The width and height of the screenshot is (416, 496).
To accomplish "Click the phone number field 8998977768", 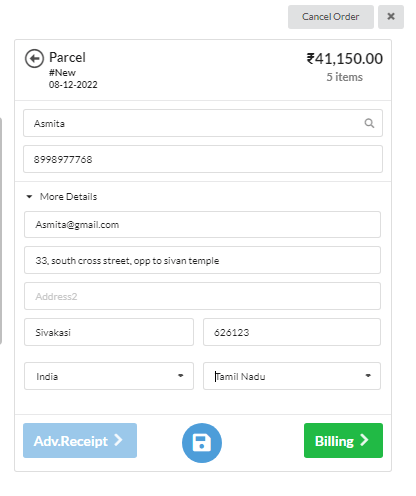I will point(203,159).
